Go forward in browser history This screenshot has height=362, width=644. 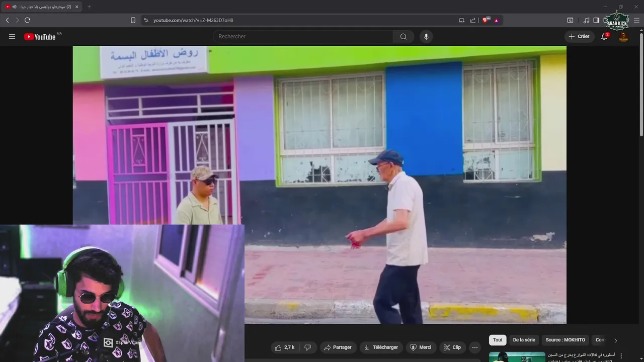click(17, 20)
